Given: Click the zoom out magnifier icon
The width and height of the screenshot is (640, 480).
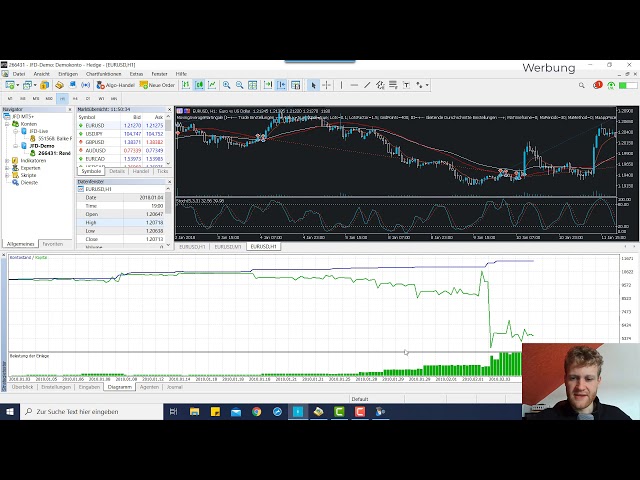Looking at the screenshot, I should 240,85.
